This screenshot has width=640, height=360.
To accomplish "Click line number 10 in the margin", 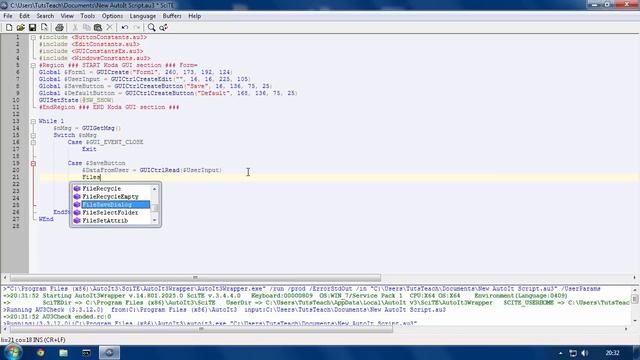I will click(x=16, y=100).
